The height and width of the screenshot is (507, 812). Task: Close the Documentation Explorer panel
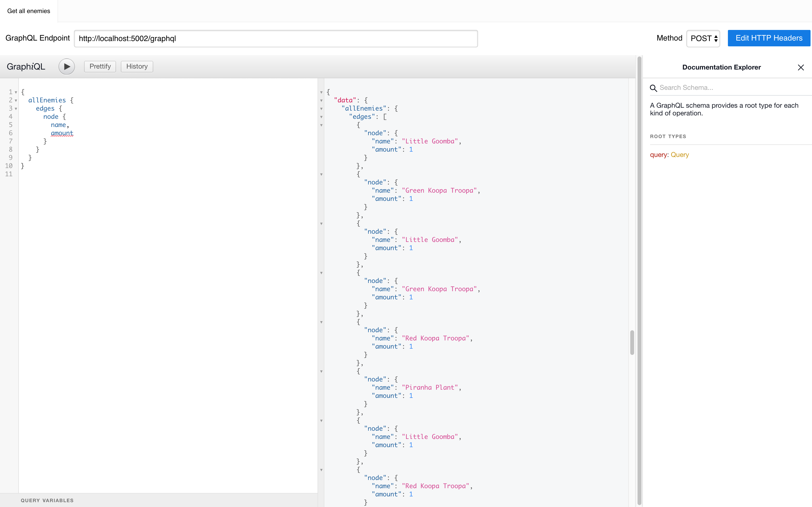click(x=801, y=67)
